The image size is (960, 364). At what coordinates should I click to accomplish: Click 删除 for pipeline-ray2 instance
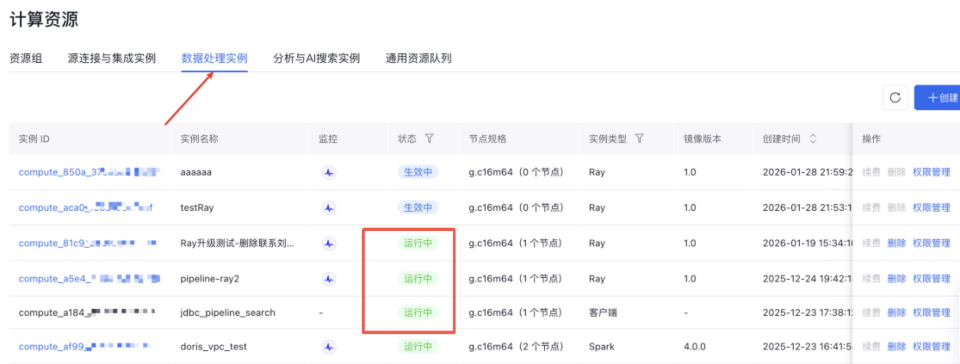896,279
